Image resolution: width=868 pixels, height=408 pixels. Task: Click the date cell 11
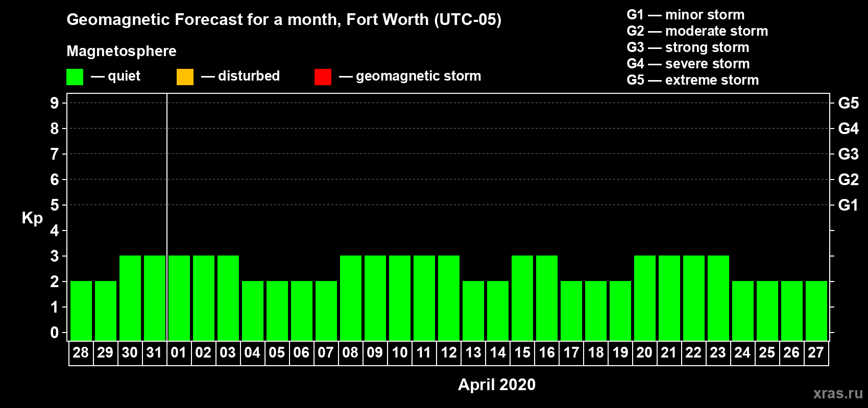click(424, 353)
